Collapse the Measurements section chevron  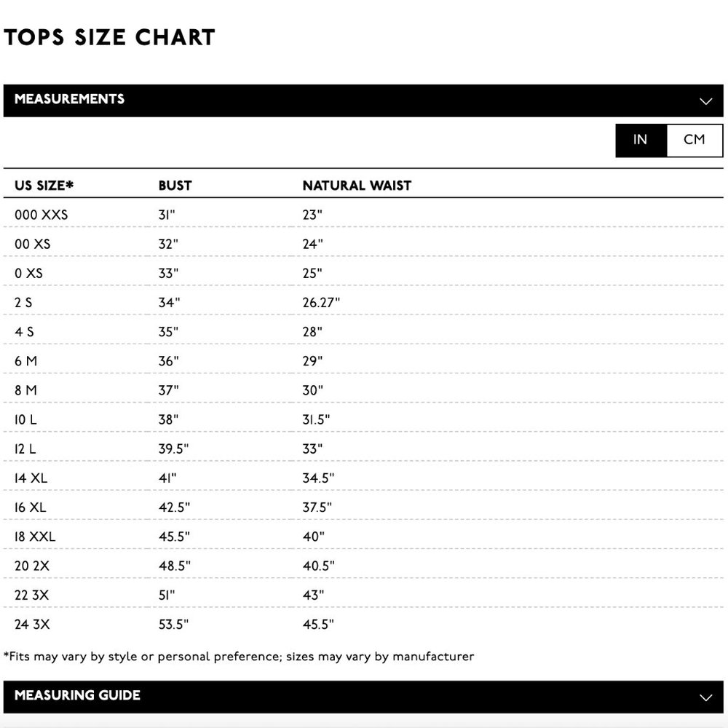(705, 101)
